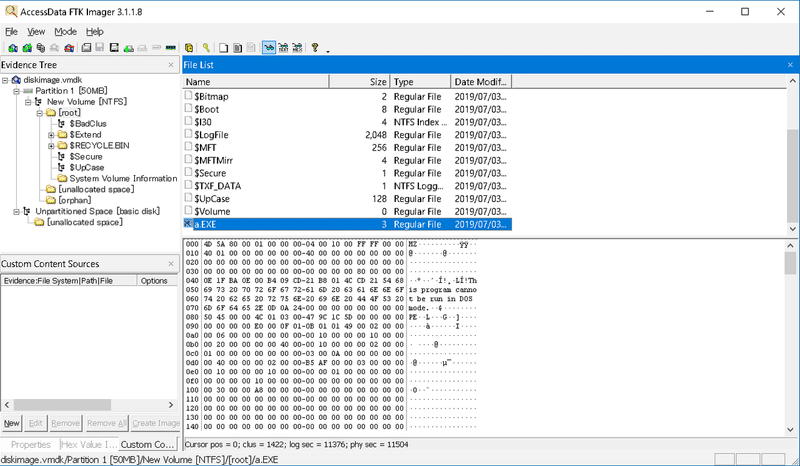Click the Options column header
The width and height of the screenshot is (800, 466).
pyautogui.click(x=157, y=281)
